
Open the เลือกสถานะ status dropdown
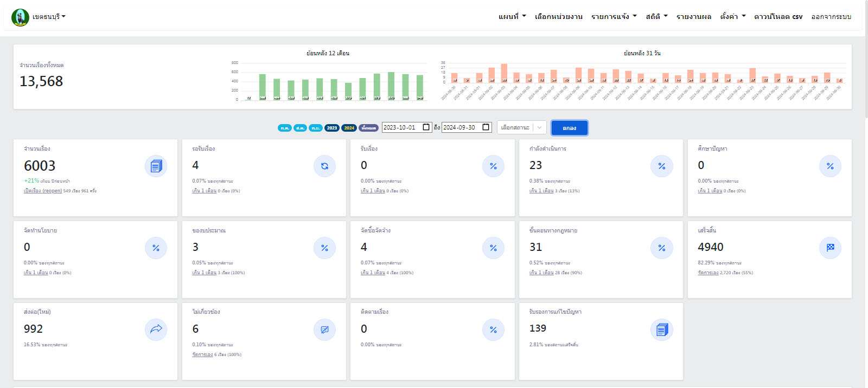(521, 127)
